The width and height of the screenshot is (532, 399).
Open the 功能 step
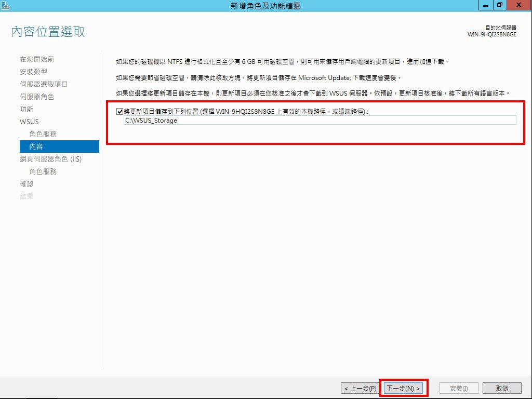coord(26,109)
